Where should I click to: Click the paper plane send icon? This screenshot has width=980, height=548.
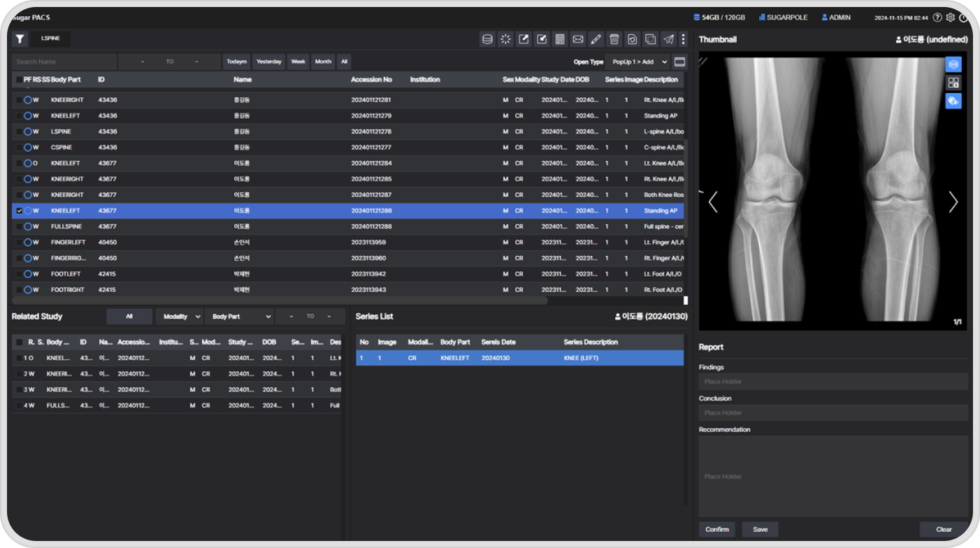pos(668,39)
